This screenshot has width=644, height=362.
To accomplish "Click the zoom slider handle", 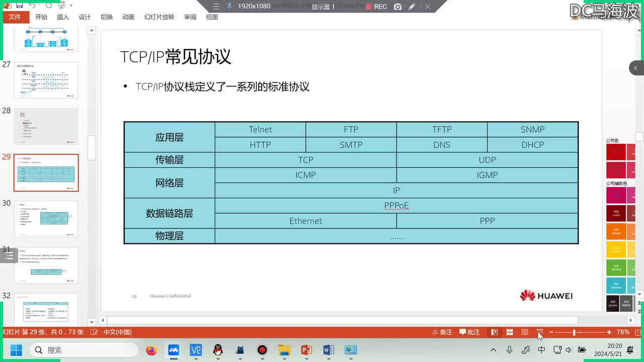I will pos(574,332).
